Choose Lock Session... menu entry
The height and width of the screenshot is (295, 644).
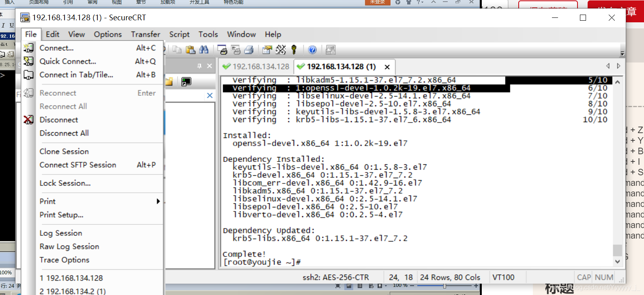click(x=93, y=183)
